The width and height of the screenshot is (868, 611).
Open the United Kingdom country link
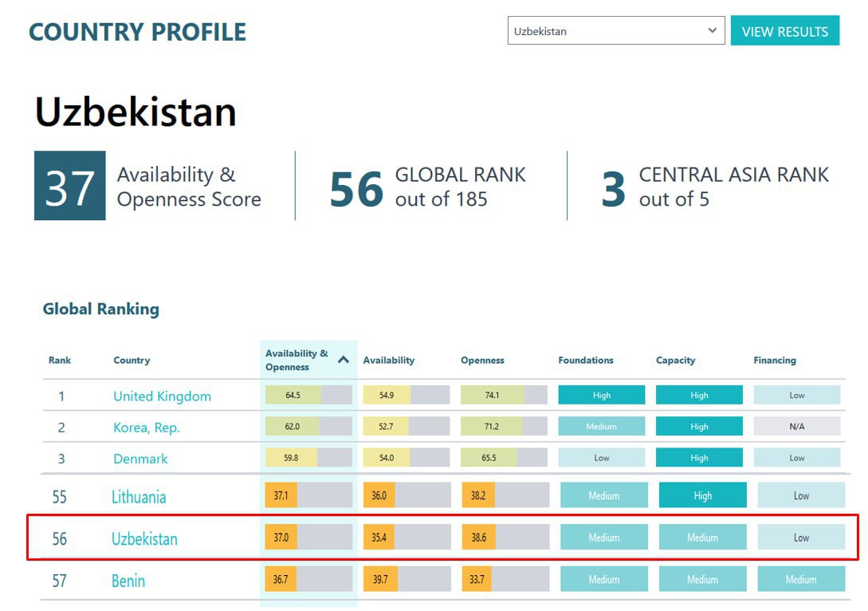point(162,396)
